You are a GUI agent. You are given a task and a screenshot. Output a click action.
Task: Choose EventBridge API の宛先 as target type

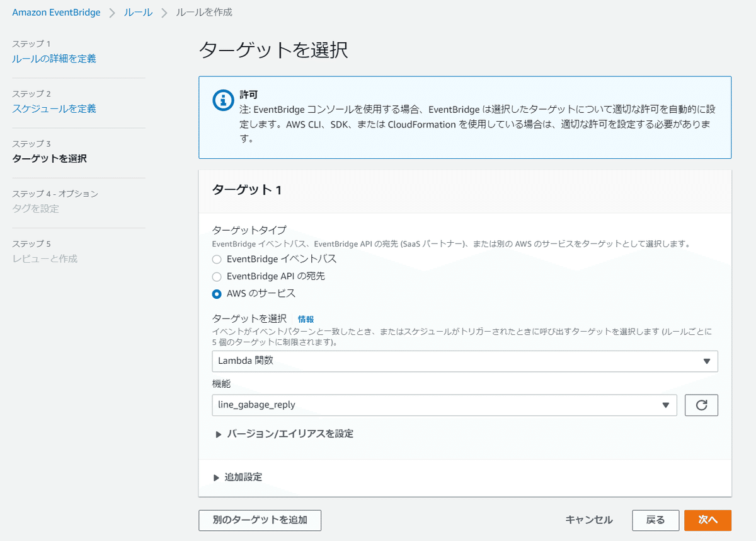(216, 276)
